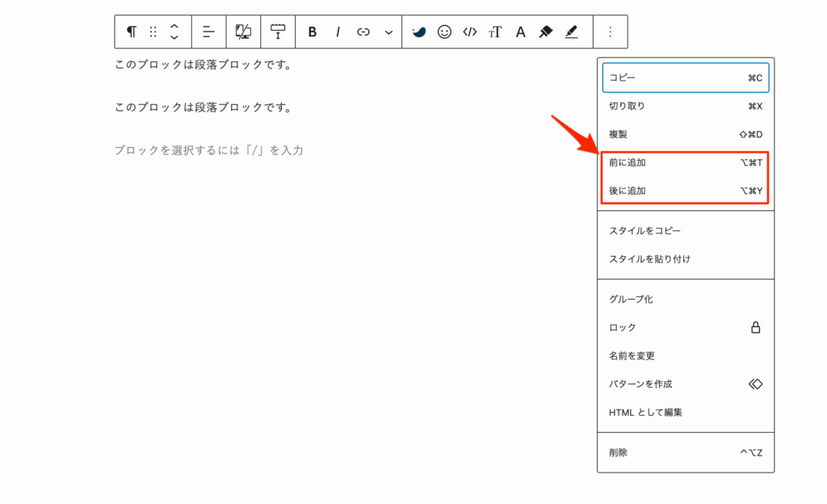Viewport: 827px width, 504px height.
Task: Open the block options kebab menu
Action: pos(610,31)
